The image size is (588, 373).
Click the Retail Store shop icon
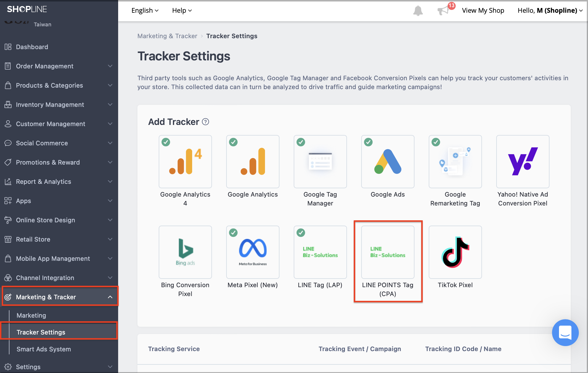pos(8,239)
